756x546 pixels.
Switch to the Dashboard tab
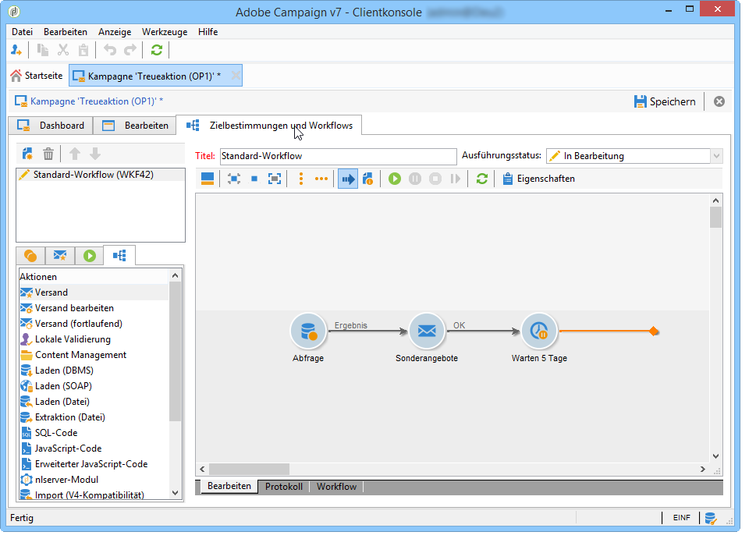point(50,126)
